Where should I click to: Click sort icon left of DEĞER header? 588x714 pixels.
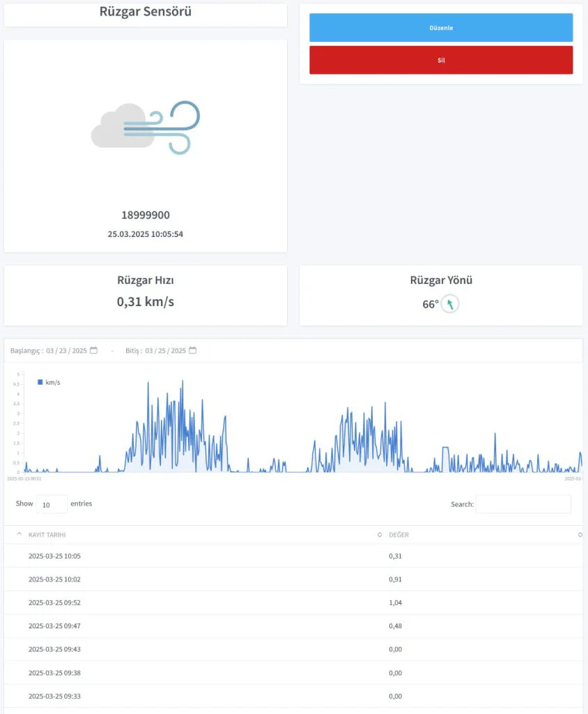tap(380, 535)
